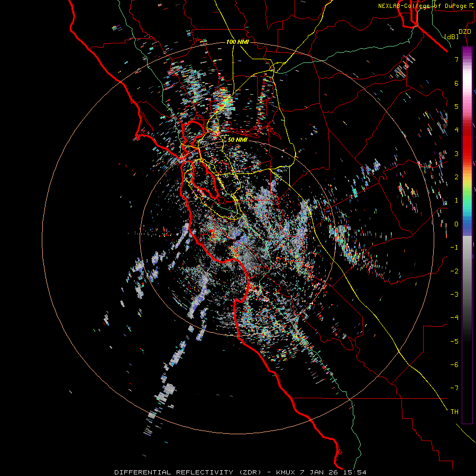
Task: Select the "0" value on the color scale
Action: click(x=456, y=224)
